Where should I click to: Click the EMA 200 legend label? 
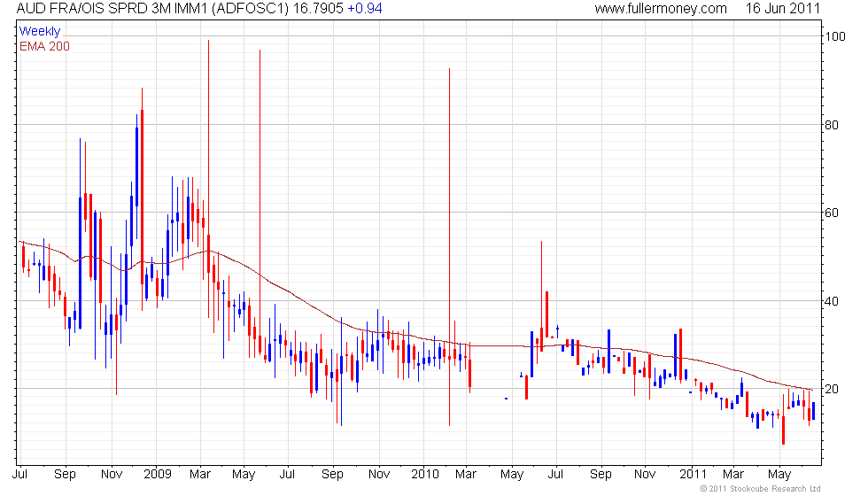pos(44,46)
